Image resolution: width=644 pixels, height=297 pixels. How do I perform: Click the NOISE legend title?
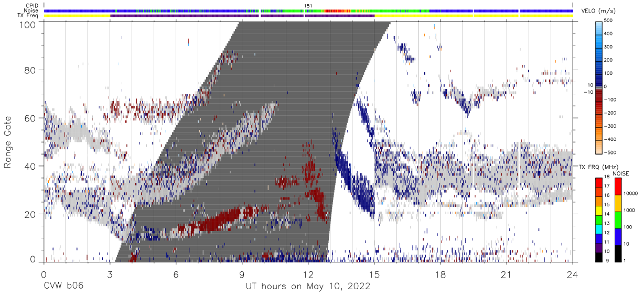tap(621, 173)
